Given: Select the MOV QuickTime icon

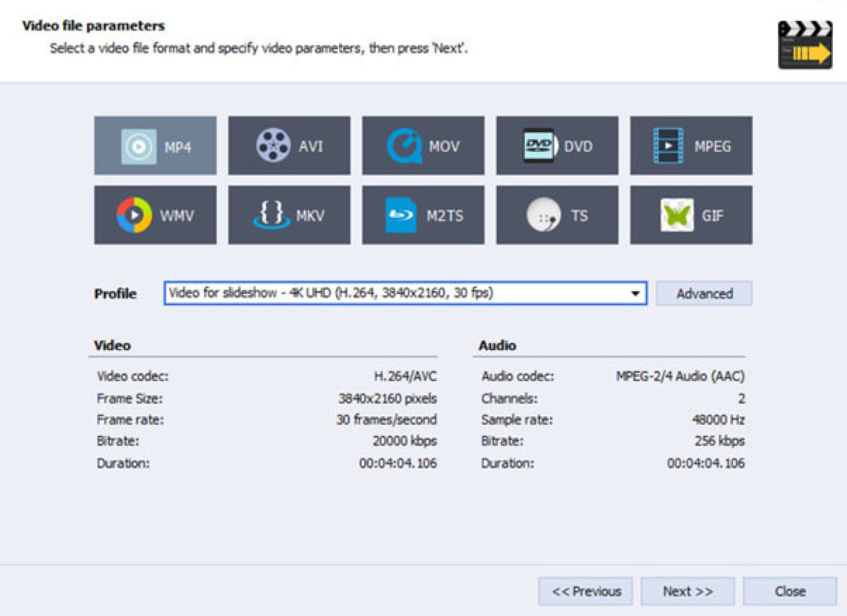Looking at the screenshot, I should pyautogui.click(x=404, y=146).
